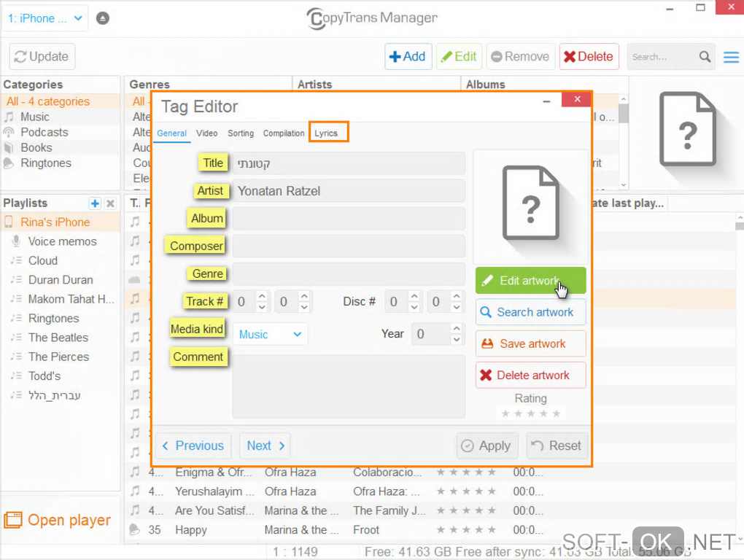Viewport: 744px width, 560px height.
Task: Delete playlist with the X icon
Action: click(110, 203)
